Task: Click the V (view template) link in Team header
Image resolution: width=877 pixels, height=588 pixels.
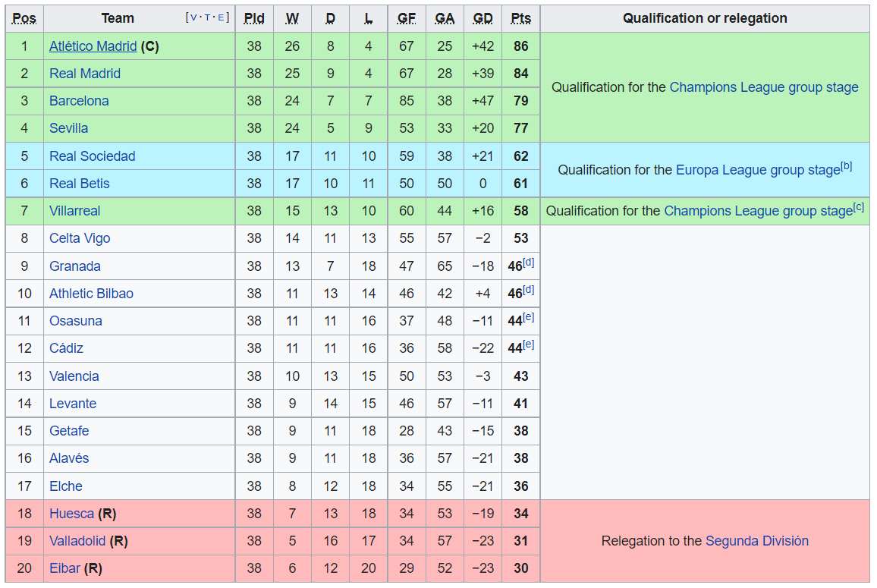Action: pos(192,17)
